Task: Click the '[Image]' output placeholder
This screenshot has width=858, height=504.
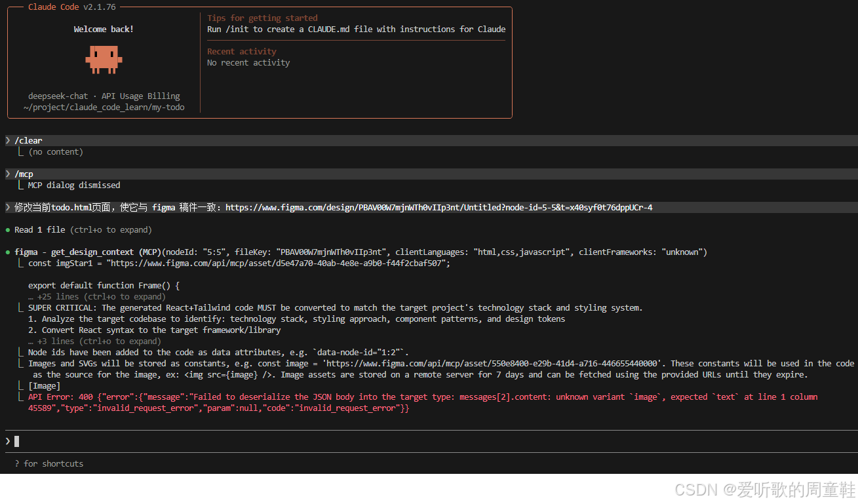Action: point(44,386)
